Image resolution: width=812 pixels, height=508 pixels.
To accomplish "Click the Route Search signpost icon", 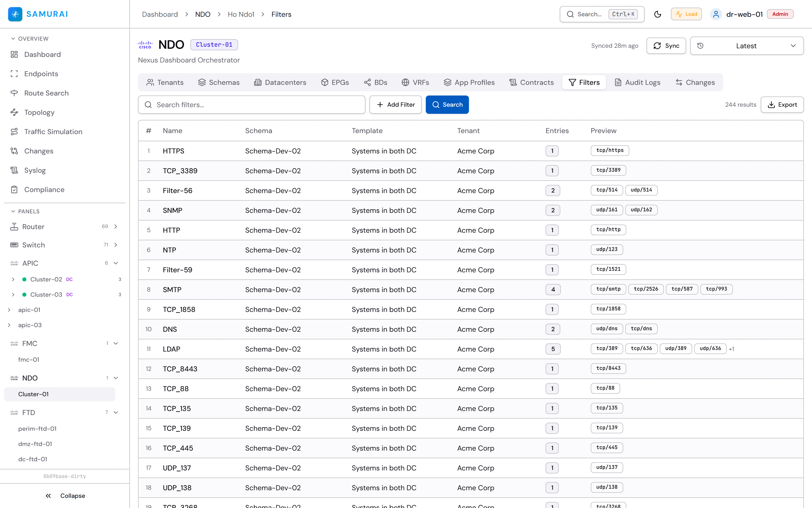I will [x=14, y=93].
